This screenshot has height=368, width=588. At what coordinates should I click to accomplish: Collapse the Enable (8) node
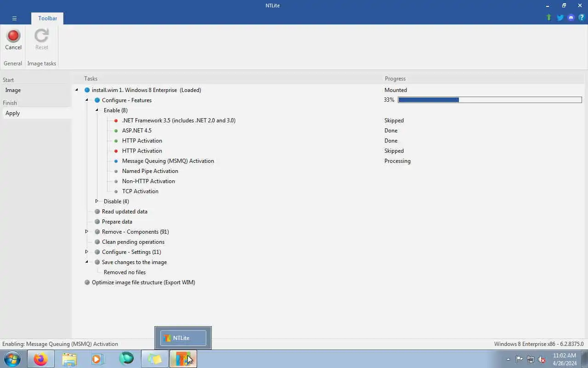[97, 110]
